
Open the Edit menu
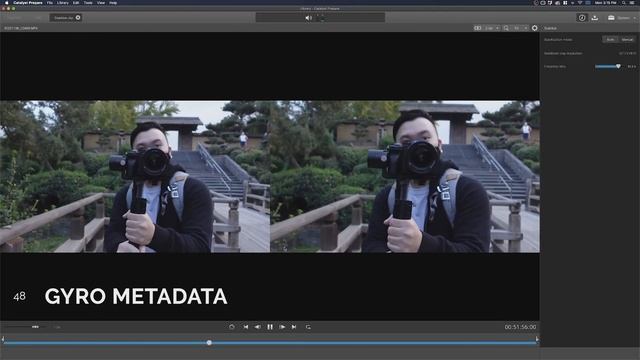click(76, 2)
